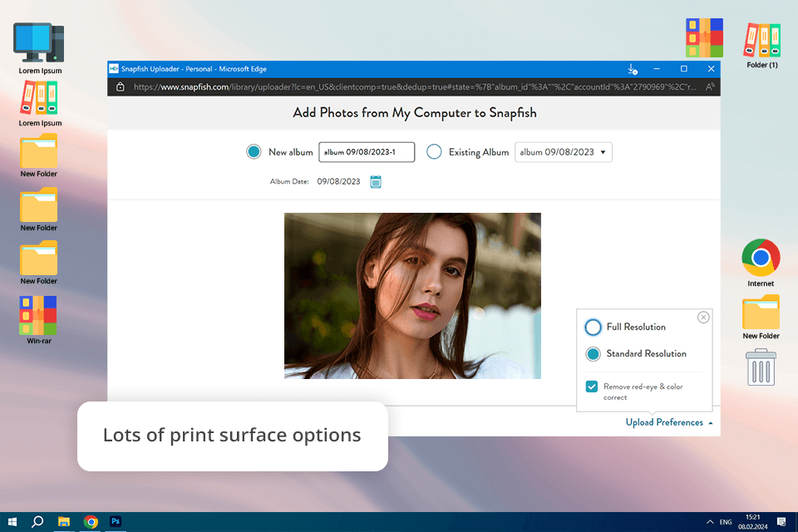This screenshot has width=798, height=532.
Task: Click the Album Date value 09/08/2023
Action: click(x=338, y=181)
